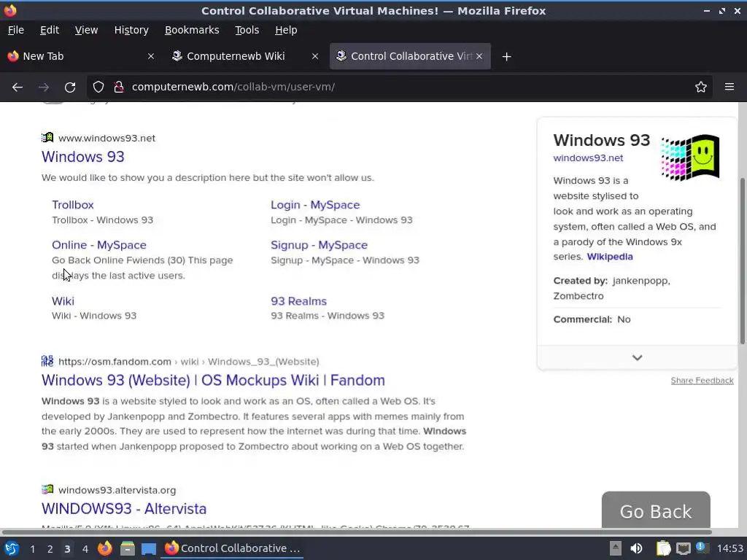Open the file manager taskbar icon

[x=127, y=548]
